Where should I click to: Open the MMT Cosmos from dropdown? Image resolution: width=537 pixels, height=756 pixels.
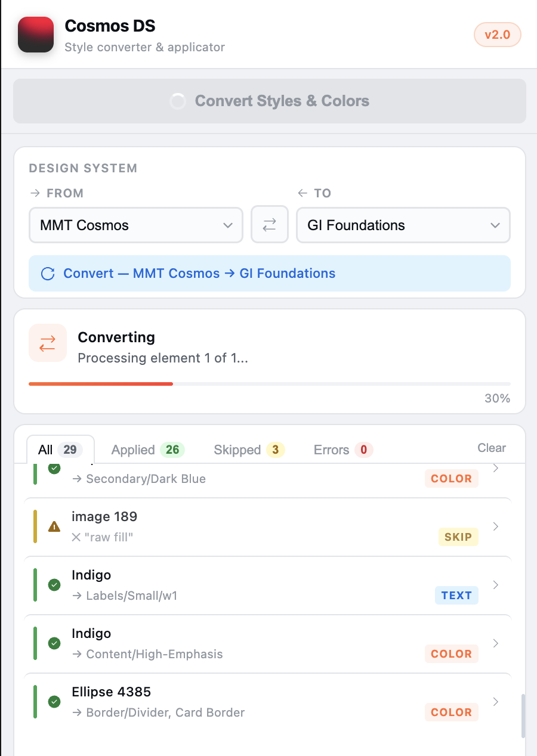[x=136, y=225]
